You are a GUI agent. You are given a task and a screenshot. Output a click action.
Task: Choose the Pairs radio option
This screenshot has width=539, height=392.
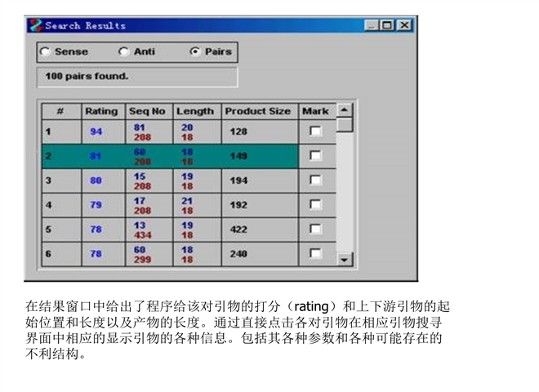195,51
